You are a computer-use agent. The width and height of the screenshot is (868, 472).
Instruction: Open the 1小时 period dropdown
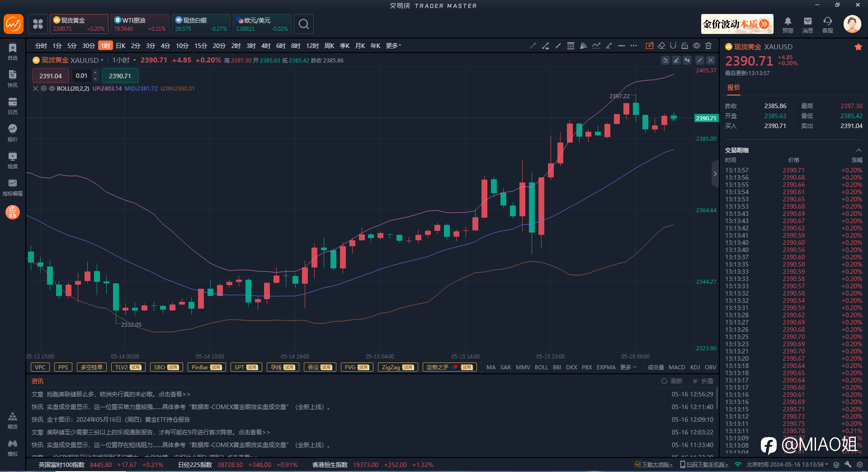click(x=124, y=60)
